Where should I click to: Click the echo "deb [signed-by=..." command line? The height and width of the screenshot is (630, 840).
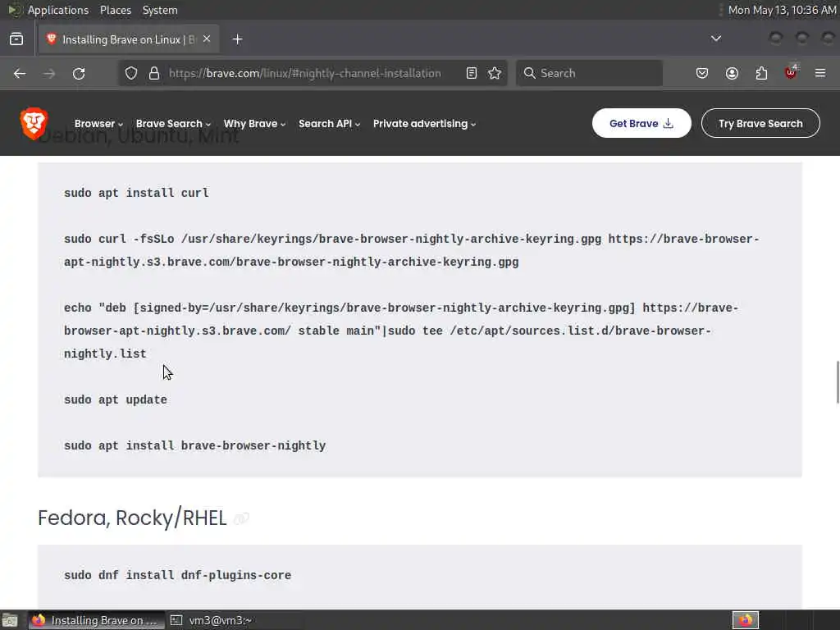401,331
